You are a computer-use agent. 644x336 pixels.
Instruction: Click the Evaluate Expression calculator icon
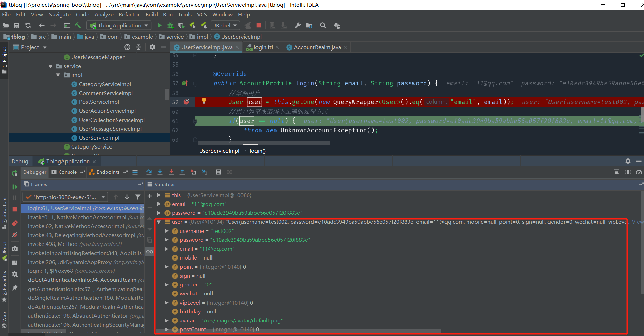219,172
